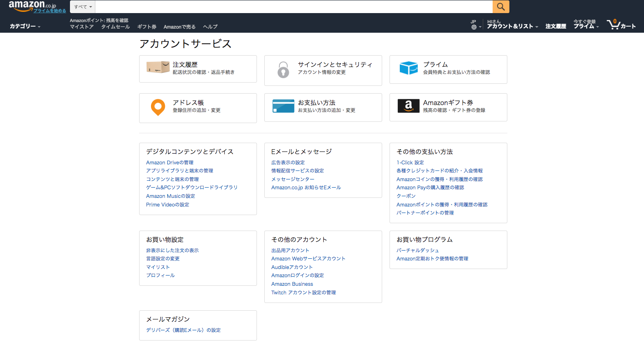Click 1-Click 設定 link
The image size is (644, 361).
[x=410, y=163]
